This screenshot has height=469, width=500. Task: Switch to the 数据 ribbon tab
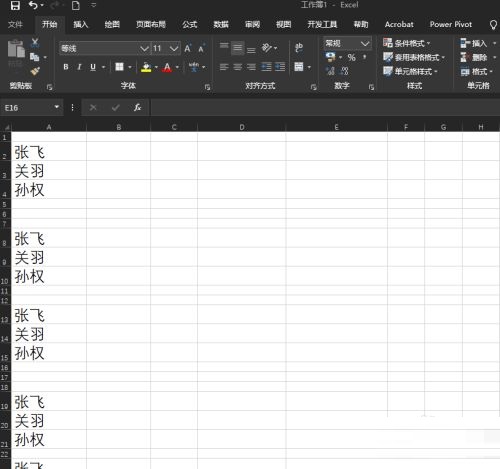pyautogui.click(x=221, y=24)
